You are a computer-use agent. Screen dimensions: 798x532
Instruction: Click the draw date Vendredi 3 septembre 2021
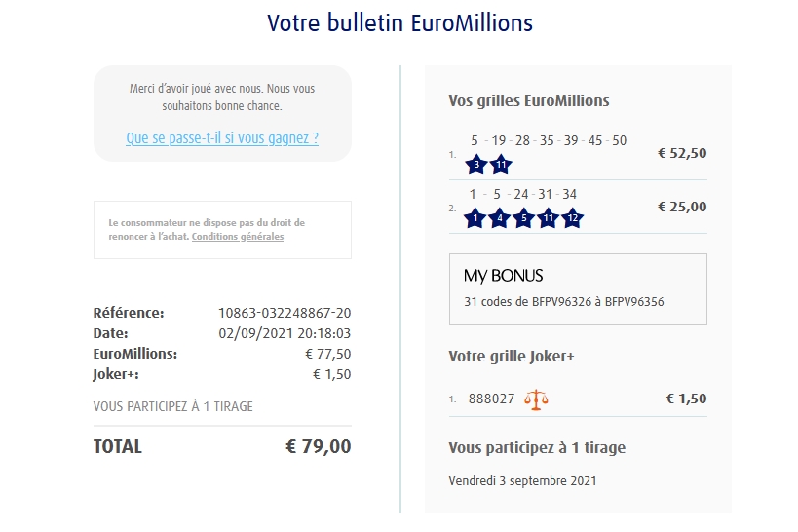point(522,480)
